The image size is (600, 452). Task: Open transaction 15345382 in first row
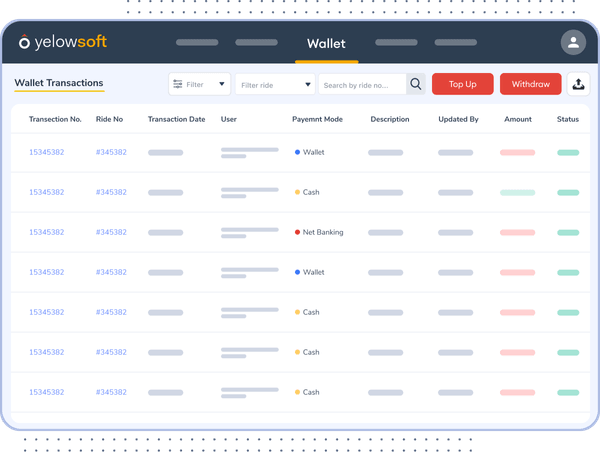click(x=46, y=152)
